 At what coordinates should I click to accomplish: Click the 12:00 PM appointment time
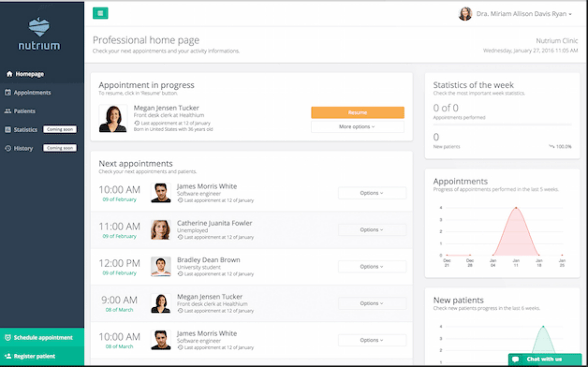point(120,263)
